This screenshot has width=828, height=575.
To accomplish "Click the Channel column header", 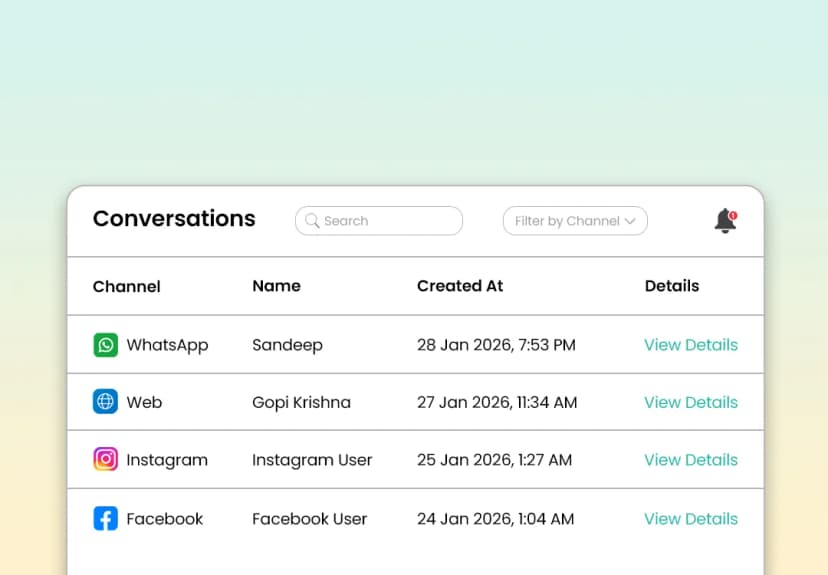I will pos(126,286).
